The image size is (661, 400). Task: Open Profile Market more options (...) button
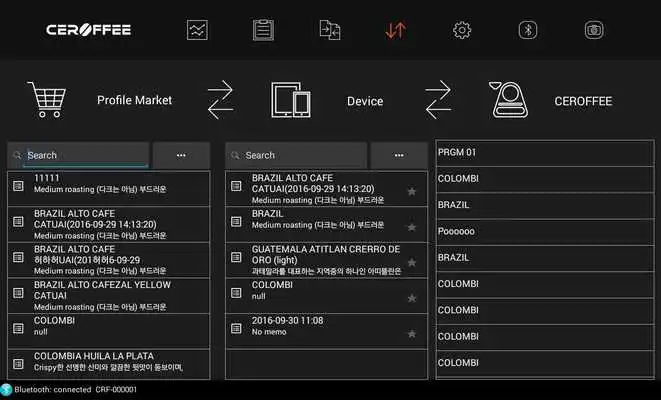[181, 155]
